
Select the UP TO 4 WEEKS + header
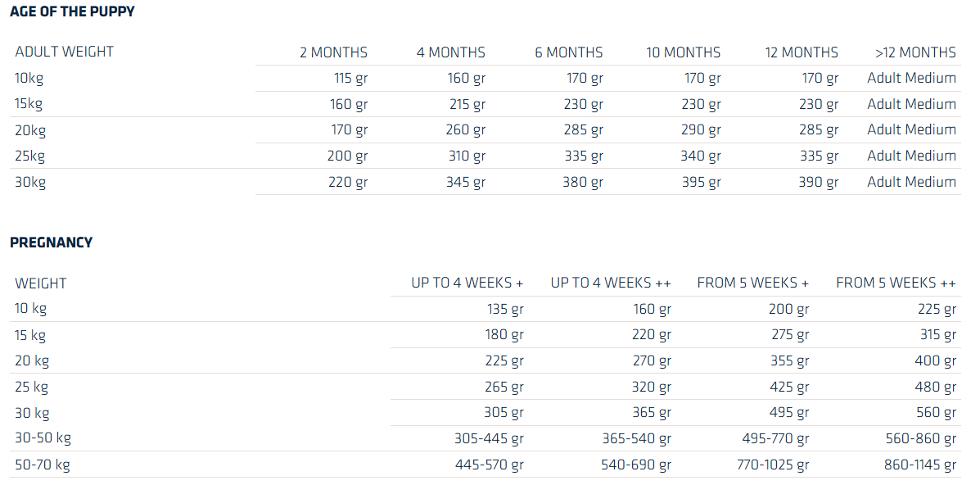[x=467, y=283]
